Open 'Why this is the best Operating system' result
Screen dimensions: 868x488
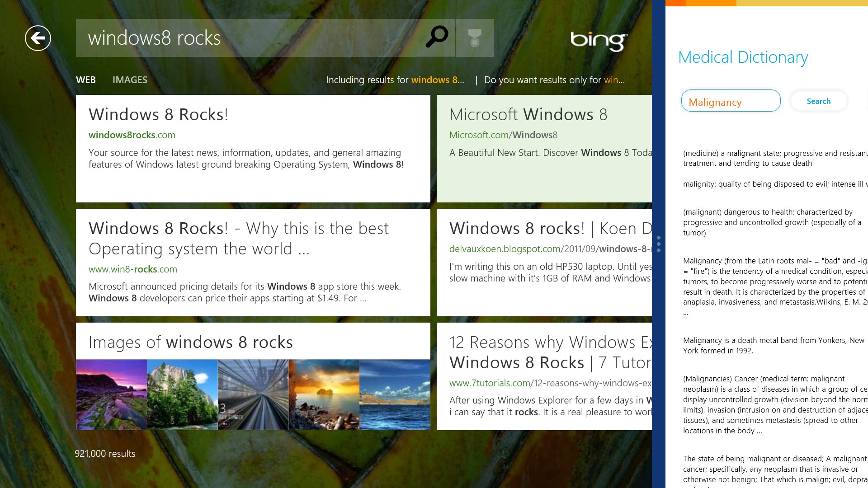[x=239, y=239]
